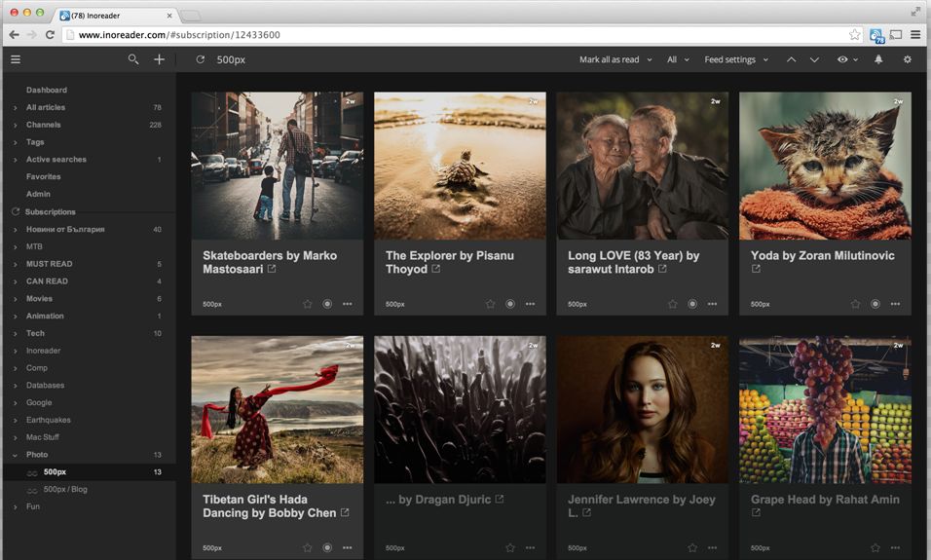Open the Feed settings dropdown
The width and height of the screenshot is (931, 560).
tap(736, 59)
